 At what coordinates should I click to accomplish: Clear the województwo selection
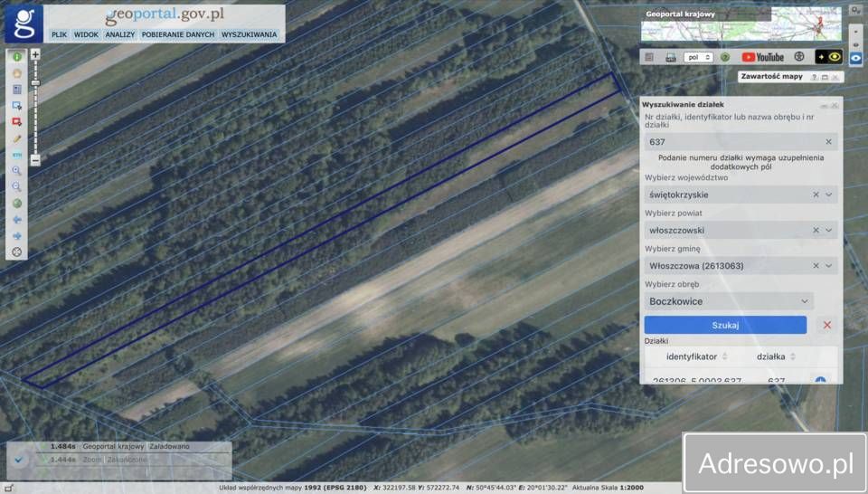[x=816, y=195]
